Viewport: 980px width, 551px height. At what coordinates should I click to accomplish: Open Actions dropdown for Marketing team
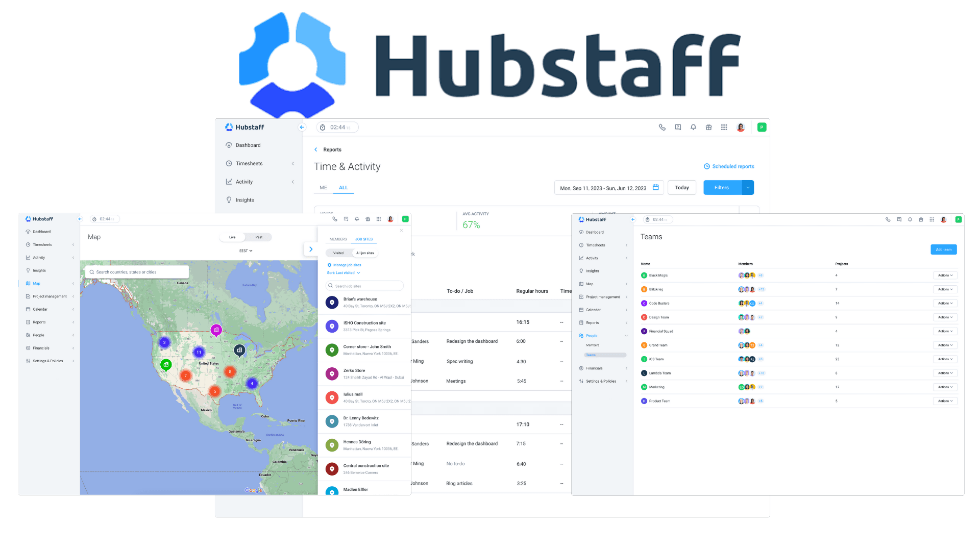click(x=945, y=387)
